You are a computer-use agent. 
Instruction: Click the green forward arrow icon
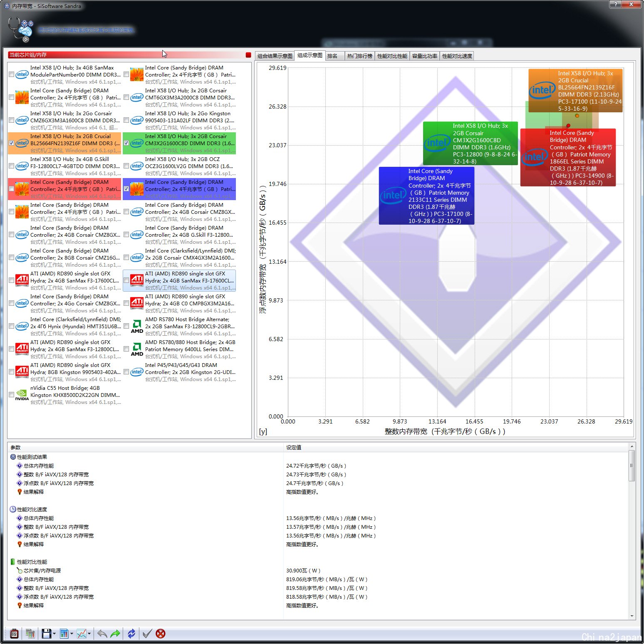click(x=115, y=634)
